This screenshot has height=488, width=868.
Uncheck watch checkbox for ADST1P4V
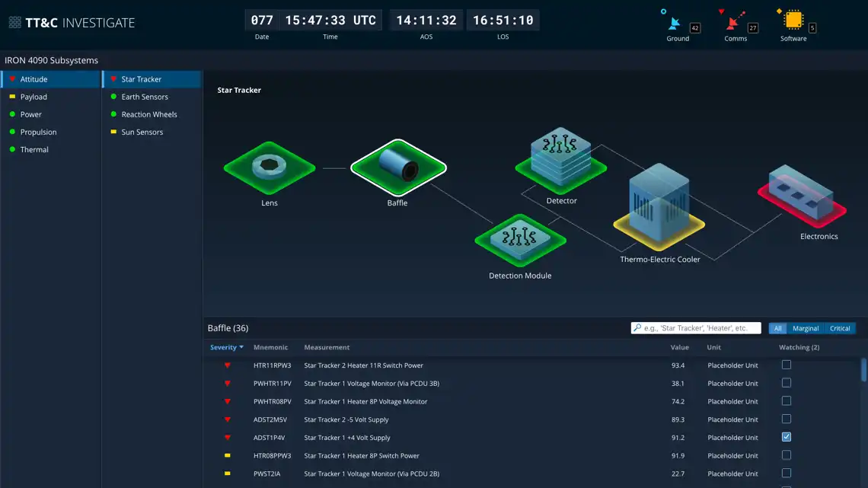point(786,436)
